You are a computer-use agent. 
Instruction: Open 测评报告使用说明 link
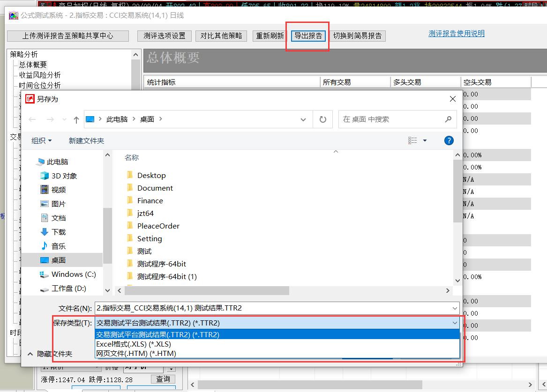pos(456,33)
